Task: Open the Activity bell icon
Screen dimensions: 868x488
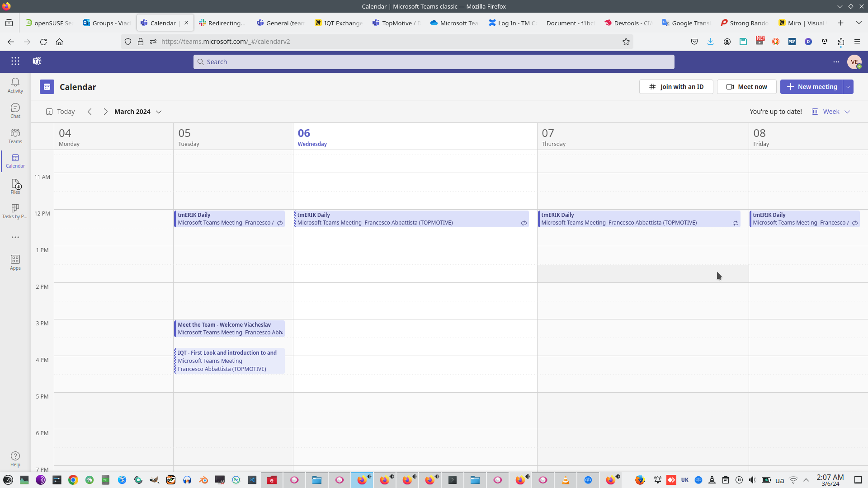Action: pyautogui.click(x=15, y=84)
